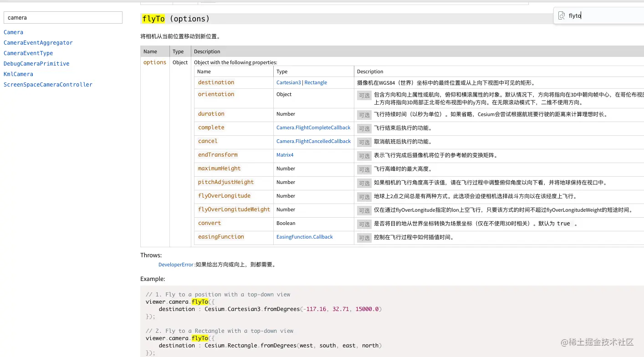Click the 可选 badge in duration row
The width and height of the screenshot is (644, 357).
364,115
